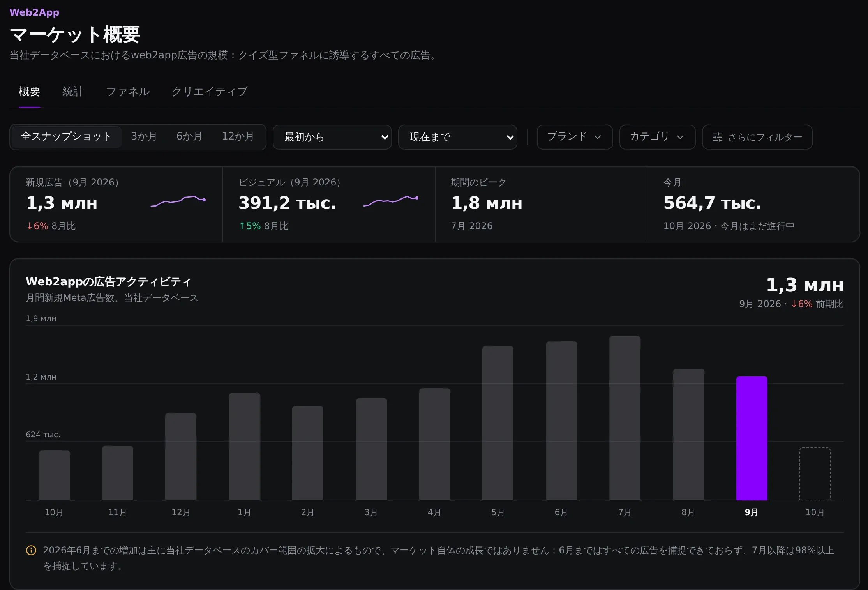The image size is (868, 590).
Task: Open the 現在まで end date dropdown
Action: [x=458, y=137]
